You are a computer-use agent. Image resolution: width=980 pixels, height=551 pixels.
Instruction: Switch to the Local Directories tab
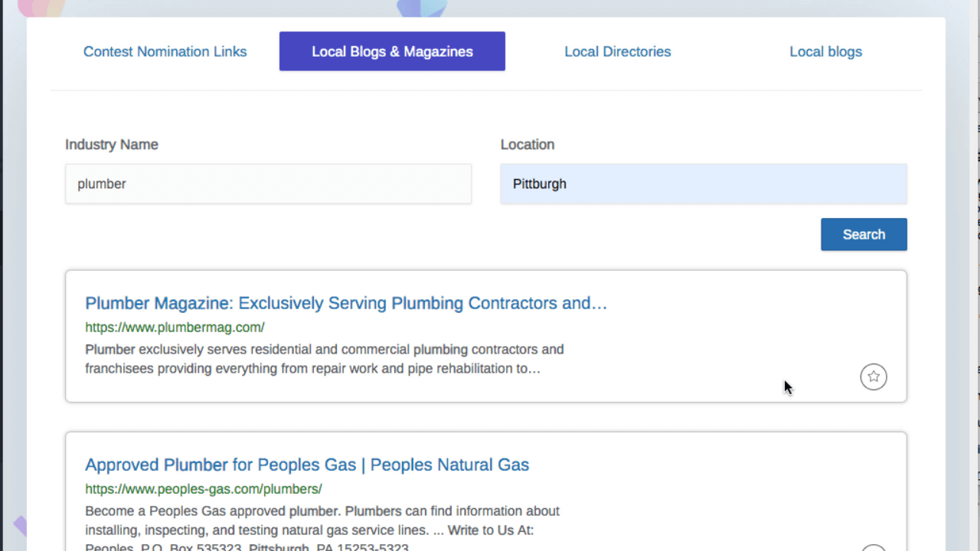point(618,51)
